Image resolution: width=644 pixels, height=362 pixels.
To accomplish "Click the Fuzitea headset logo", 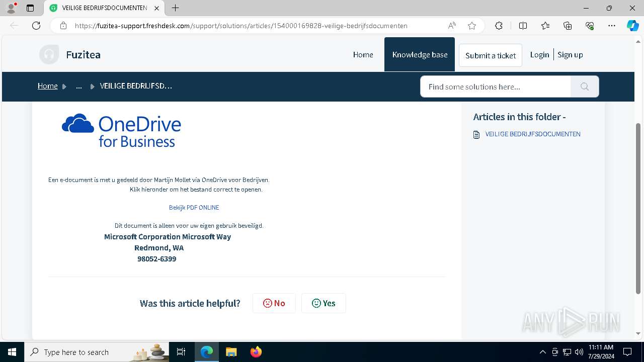I will point(49,54).
